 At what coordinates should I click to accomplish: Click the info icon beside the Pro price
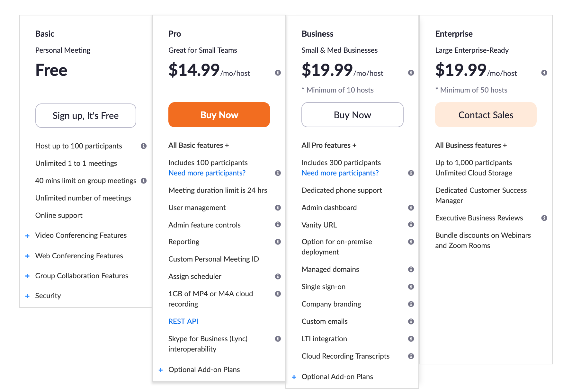pos(278,73)
